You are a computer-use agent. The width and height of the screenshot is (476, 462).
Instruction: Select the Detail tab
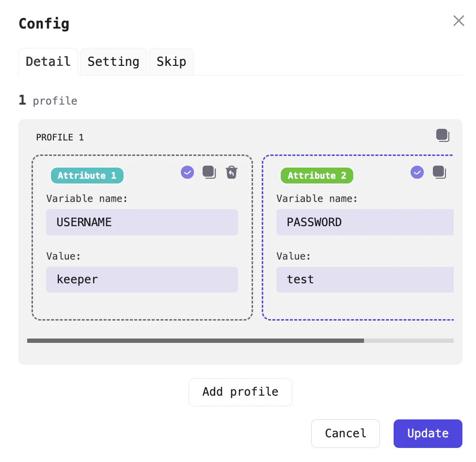pos(48,62)
